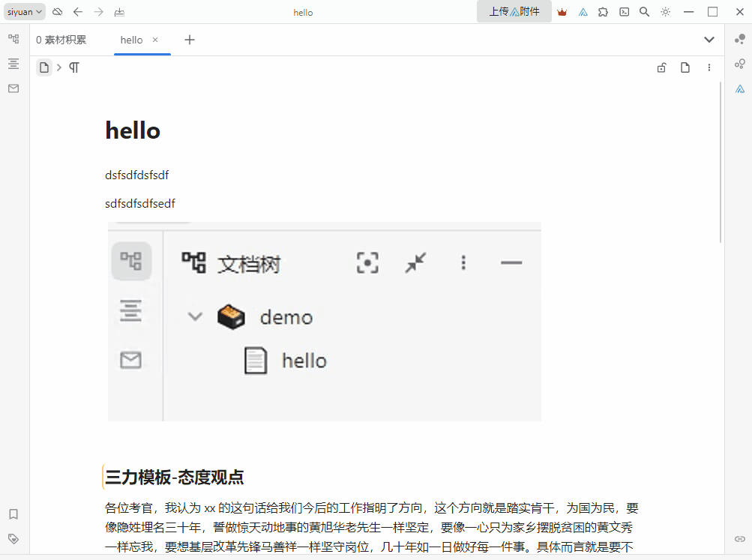
Task: Open the inbox envelope icon
Action: point(13,88)
